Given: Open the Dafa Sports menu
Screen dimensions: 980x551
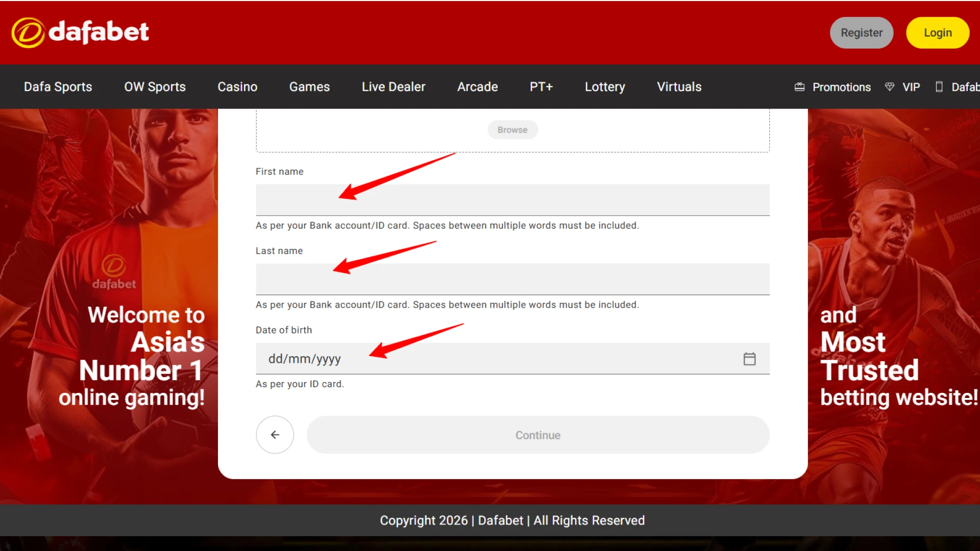Looking at the screenshot, I should [x=57, y=87].
